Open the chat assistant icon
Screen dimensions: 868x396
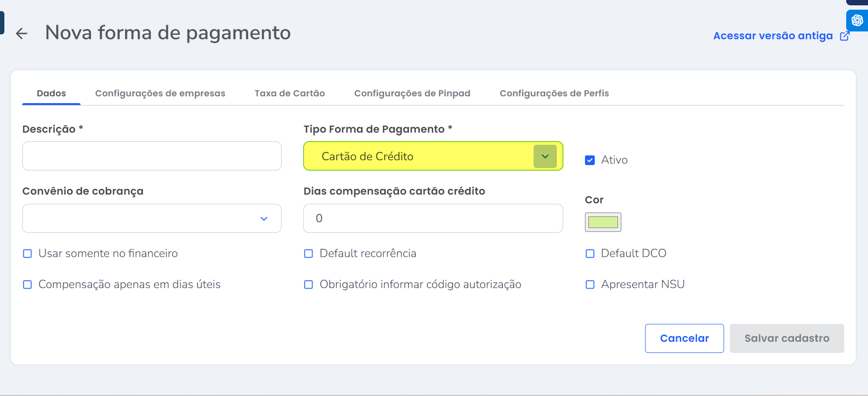click(857, 20)
